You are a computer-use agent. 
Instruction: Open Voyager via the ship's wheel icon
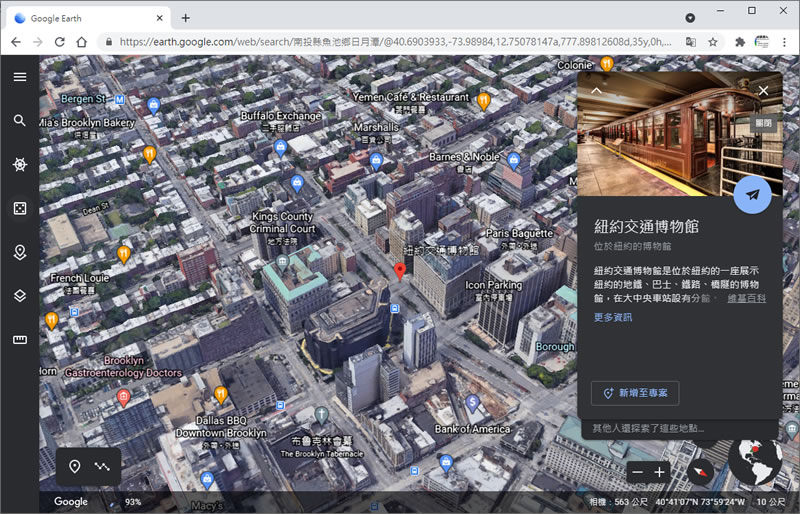[19, 164]
